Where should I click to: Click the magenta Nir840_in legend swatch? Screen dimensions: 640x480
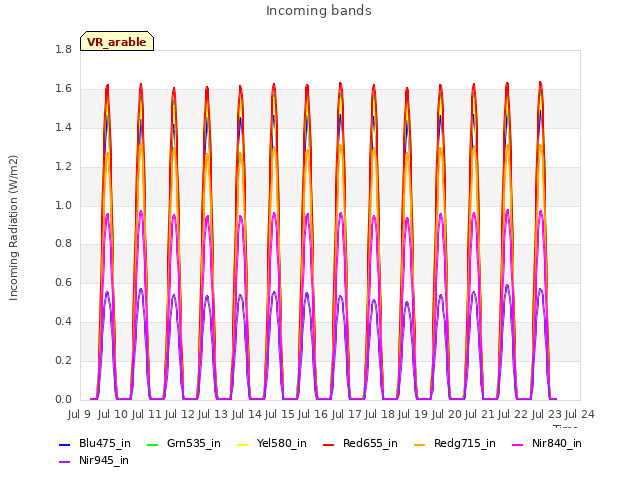tap(518, 444)
